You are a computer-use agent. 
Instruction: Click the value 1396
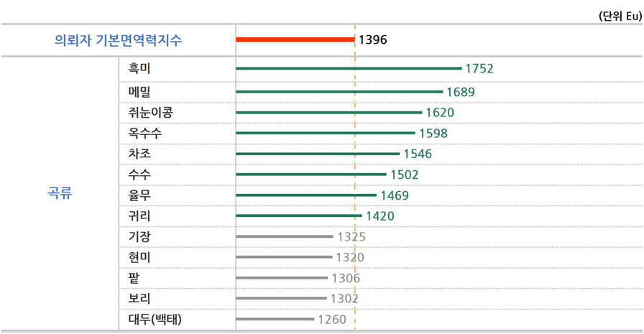point(372,40)
